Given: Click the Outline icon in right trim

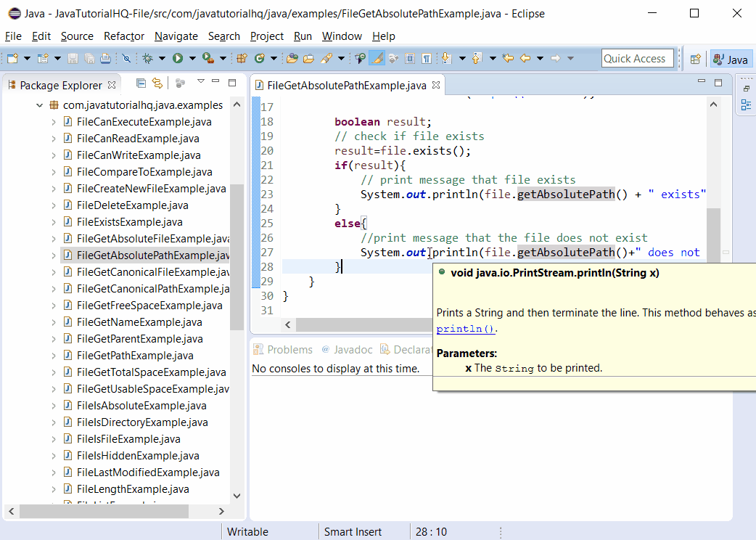Looking at the screenshot, I should point(746,105).
